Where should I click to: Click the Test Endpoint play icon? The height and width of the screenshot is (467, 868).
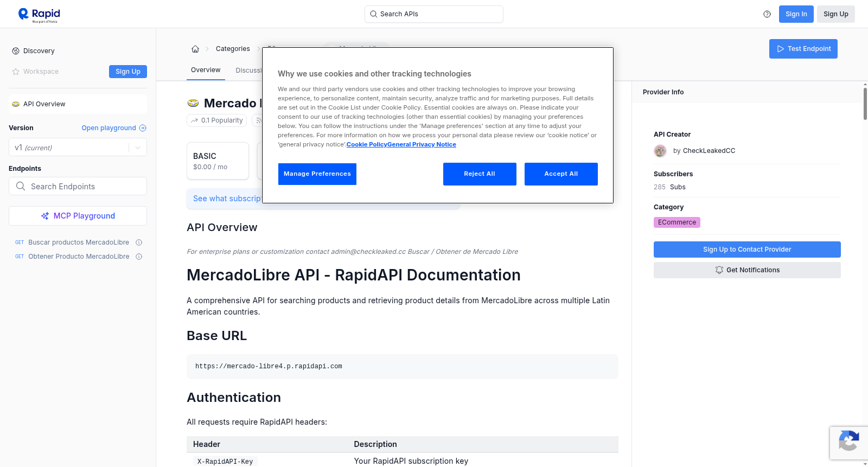(781, 49)
